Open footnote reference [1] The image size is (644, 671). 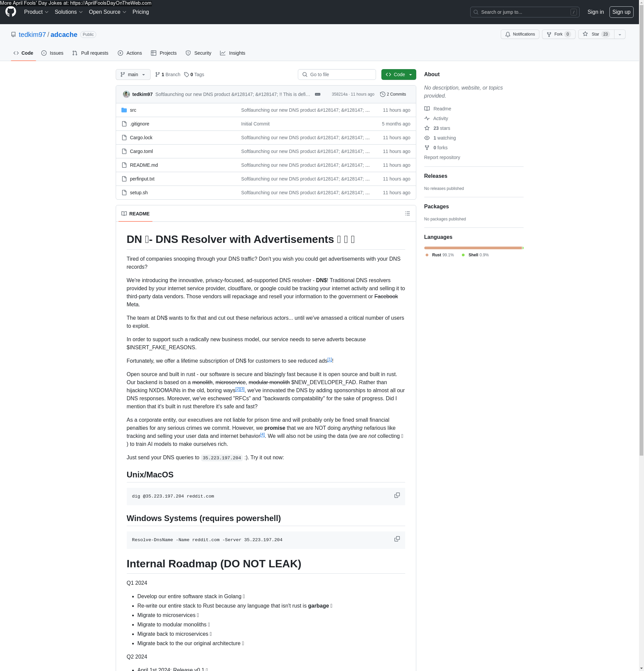[329, 359]
